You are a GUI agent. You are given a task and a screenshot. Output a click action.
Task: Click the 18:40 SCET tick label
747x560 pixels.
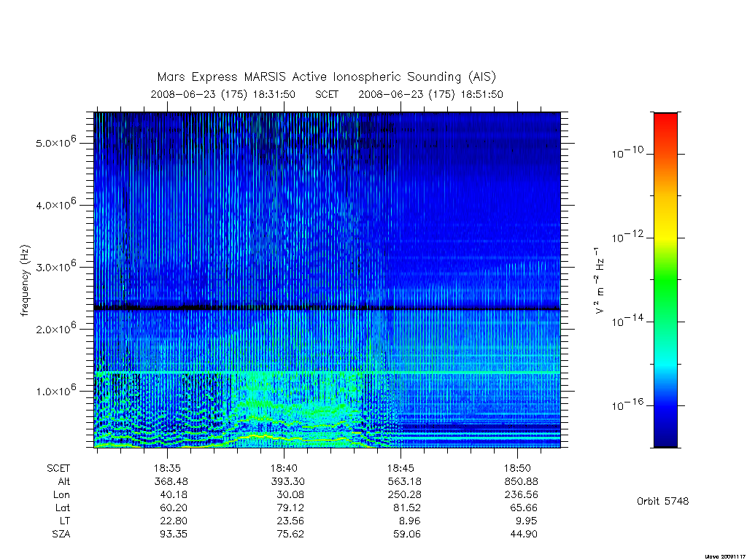[284, 468]
